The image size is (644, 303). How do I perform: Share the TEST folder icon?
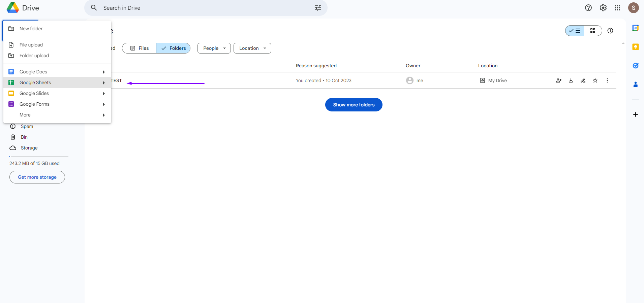pyautogui.click(x=559, y=80)
